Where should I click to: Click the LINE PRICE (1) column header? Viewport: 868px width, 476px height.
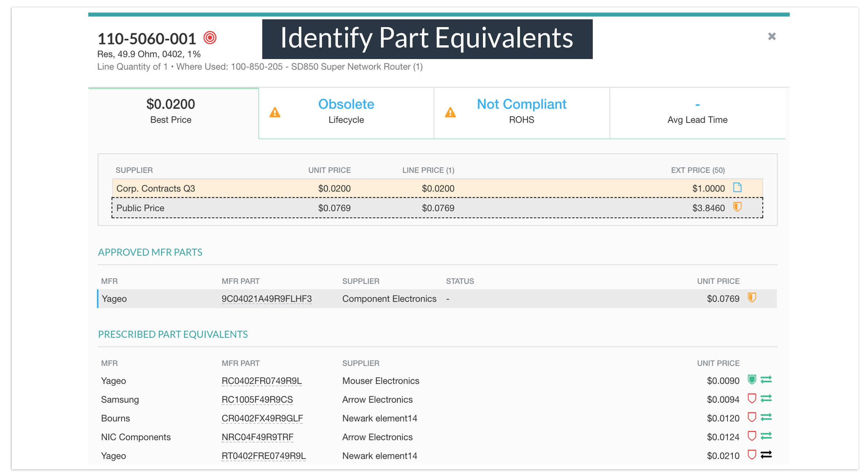coord(428,170)
